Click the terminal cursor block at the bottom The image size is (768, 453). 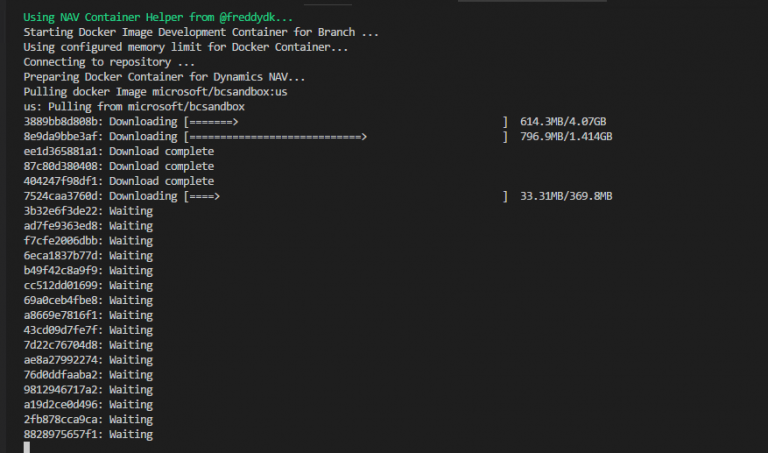click(27, 447)
